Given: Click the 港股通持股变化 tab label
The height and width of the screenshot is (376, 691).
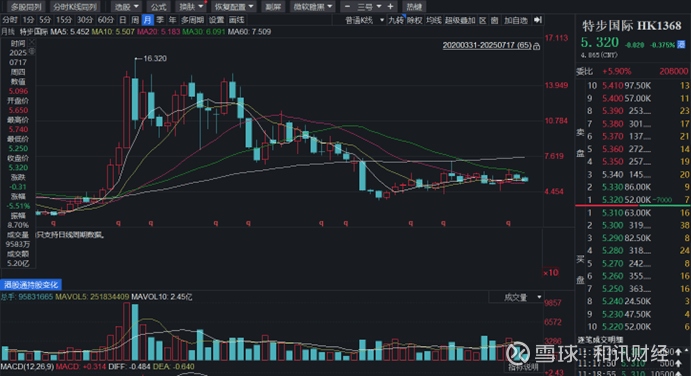Looking at the screenshot, I should tap(31, 284).
